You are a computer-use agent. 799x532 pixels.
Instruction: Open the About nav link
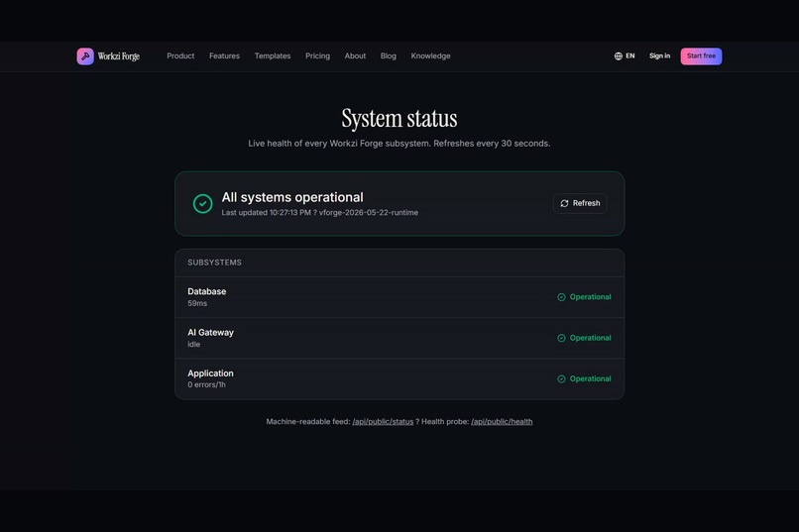tap(355, 56)
